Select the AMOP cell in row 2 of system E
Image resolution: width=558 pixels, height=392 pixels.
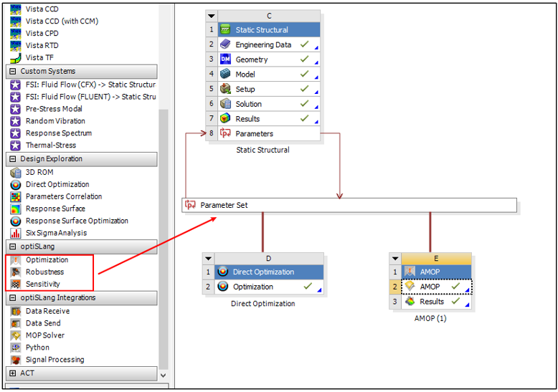(x=436, y=287)
